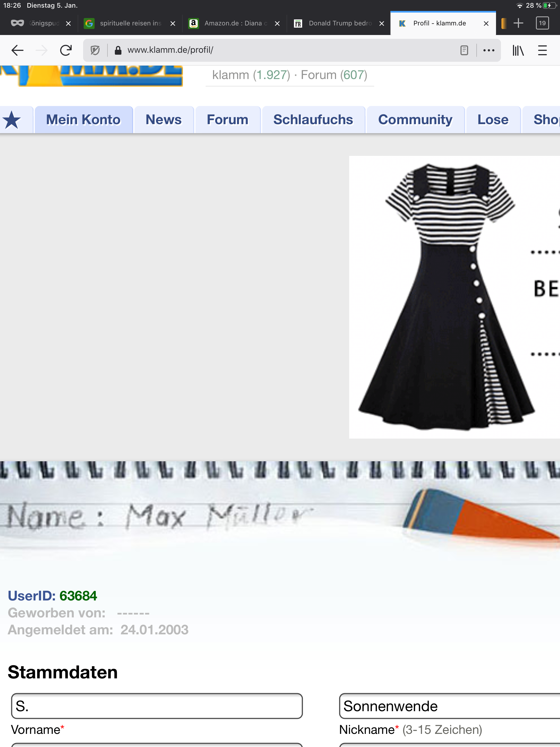Viewport: 560px width, 747px height.
Task: Close the Amazon.de tab
Action: pos(277,23)
